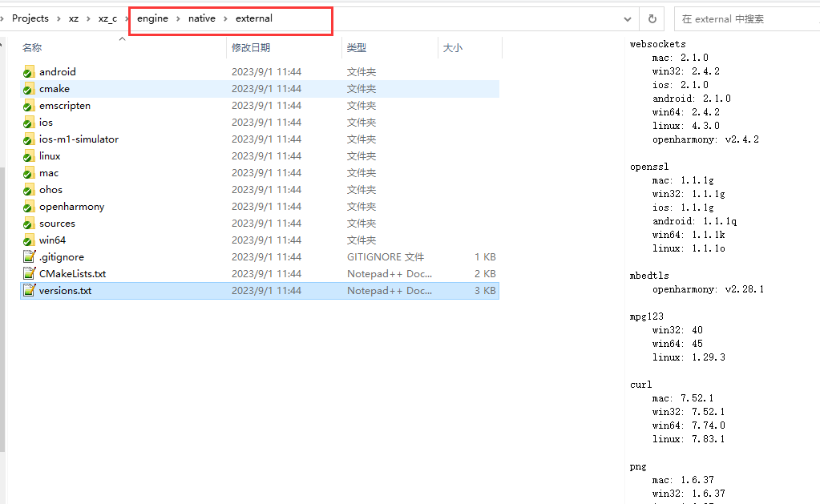Expand the chevron after engine breadcrumb

coord(178,18)
